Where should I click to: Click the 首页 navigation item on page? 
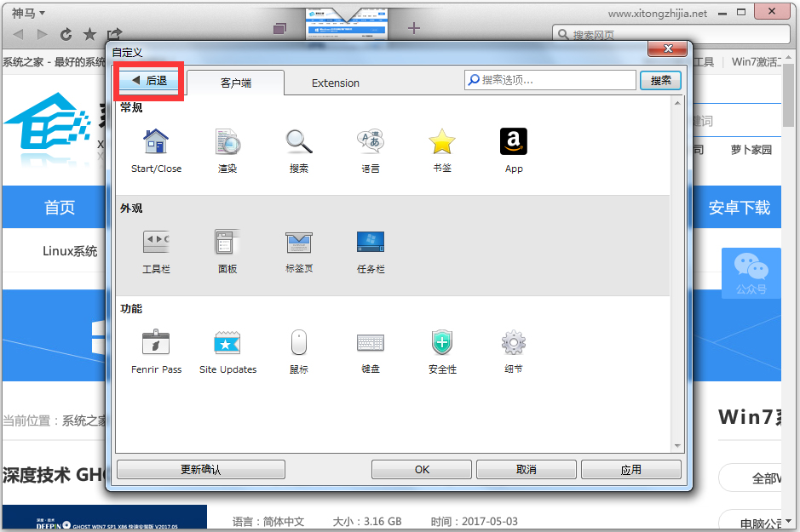(60, 207)
